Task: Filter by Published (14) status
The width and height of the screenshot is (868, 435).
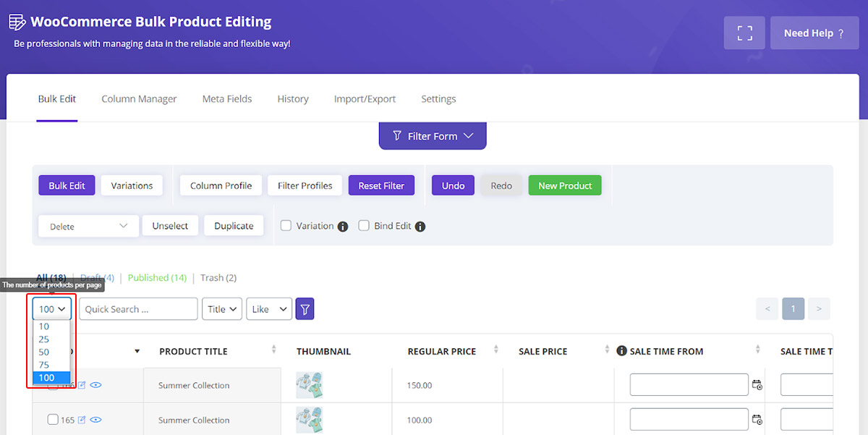Action: coord(157,278)
